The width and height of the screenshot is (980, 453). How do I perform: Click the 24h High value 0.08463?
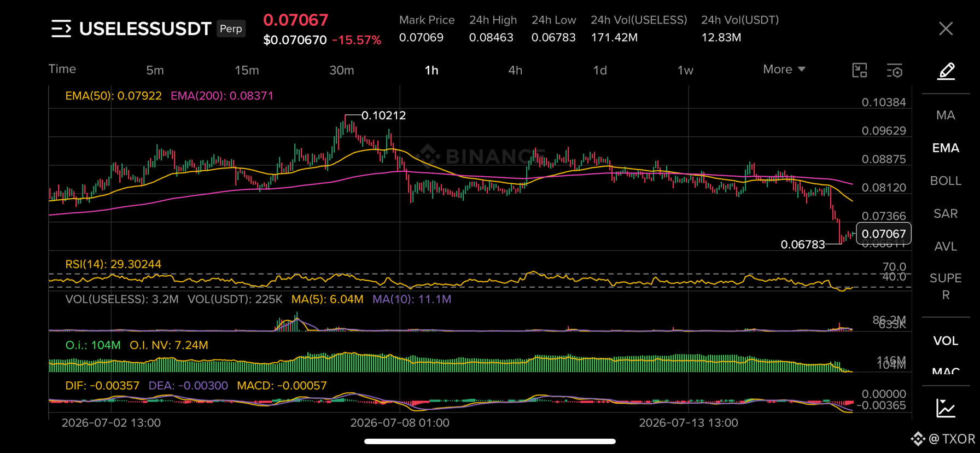(x=491, y=37)
